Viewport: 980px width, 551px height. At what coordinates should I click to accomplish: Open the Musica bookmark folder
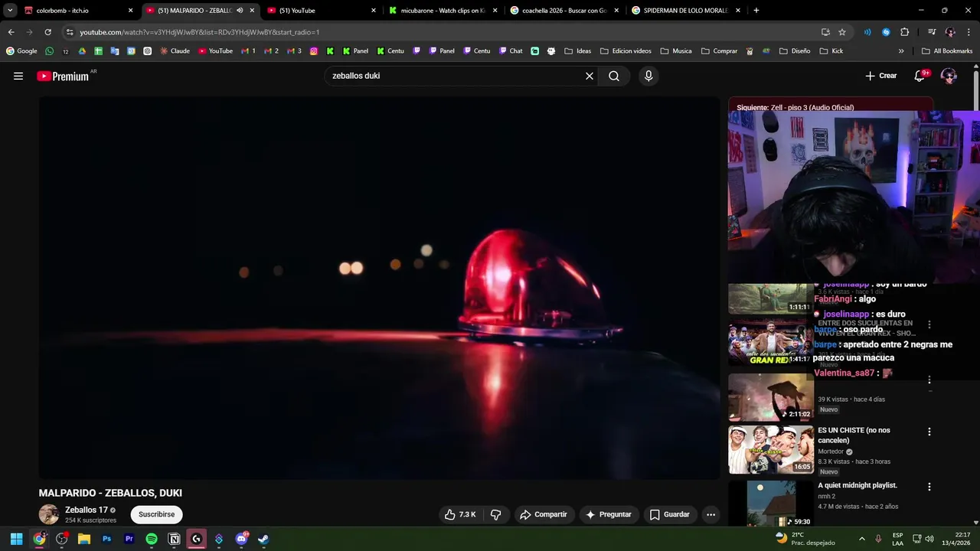tap(675, 51)
